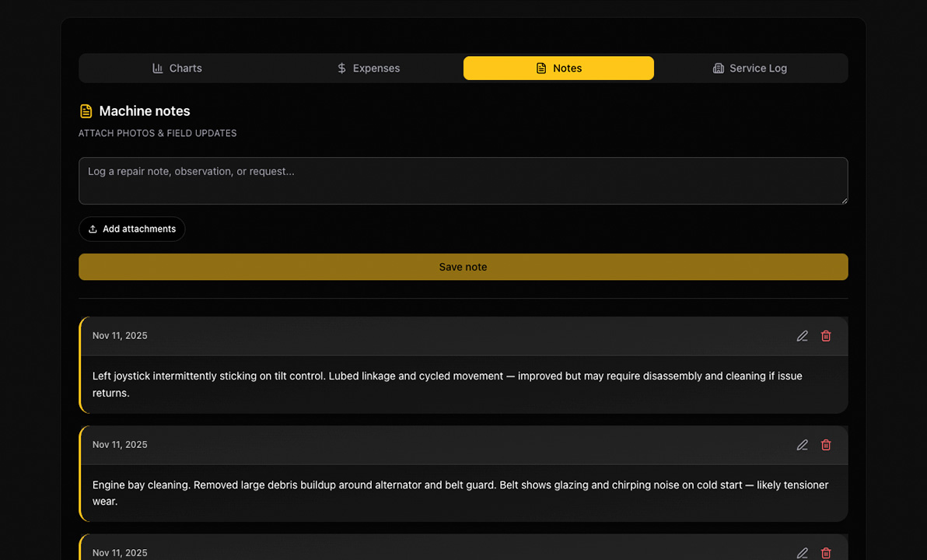This screenshot has width=927, height=560.
Task: Edit the left joystick note
Action: 803,336
